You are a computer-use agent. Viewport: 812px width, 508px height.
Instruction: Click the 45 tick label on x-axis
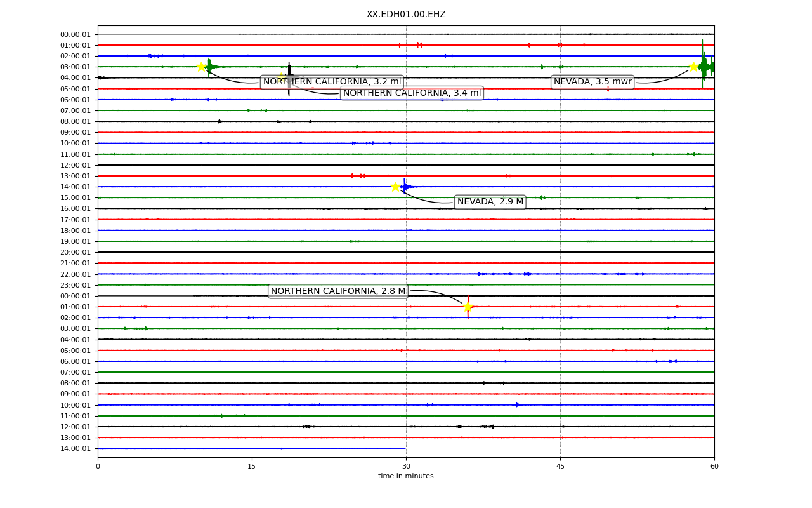tap(560, 467)
